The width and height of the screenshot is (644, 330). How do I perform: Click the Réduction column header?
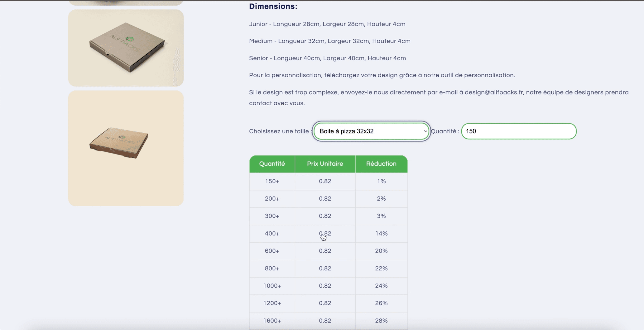point(381,164)
